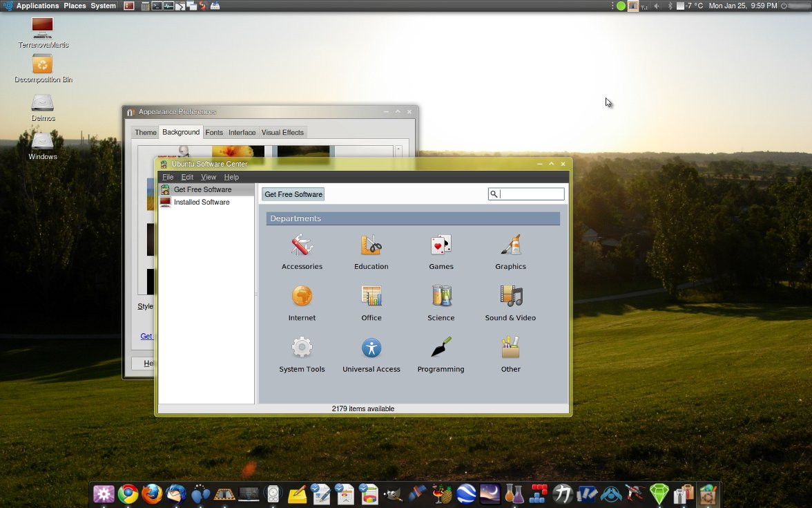Image resolution: width=812 pixels, height=508 pixels.
Task: Open the Other department
Action: (x=510, y=355)
